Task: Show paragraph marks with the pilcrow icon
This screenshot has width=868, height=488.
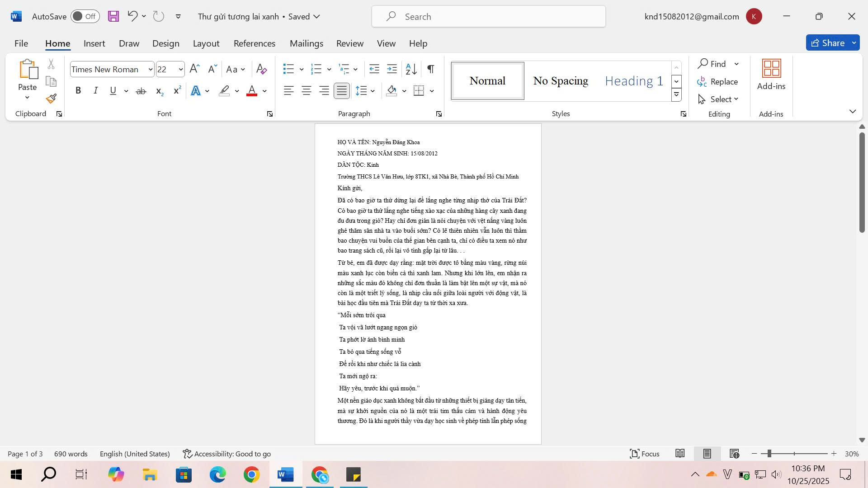Action: click(x=431, y=69)
